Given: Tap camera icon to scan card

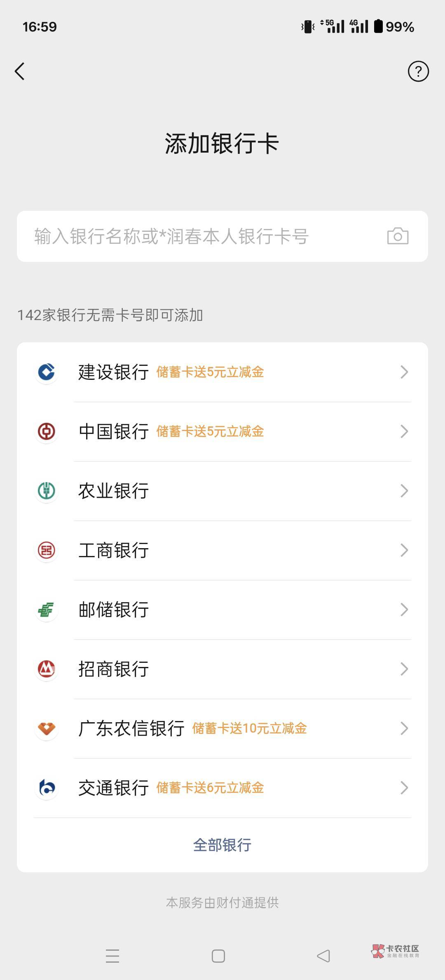Looking at the screenshot, I should point(398,236).
